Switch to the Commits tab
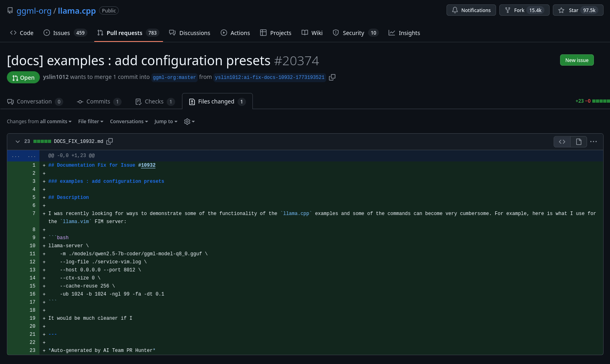The width and height of the screenshot is (610, 364). pos(99,101)
